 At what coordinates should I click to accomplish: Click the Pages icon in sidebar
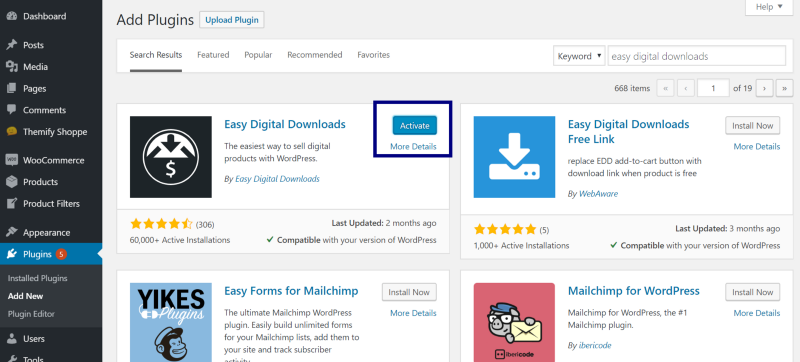(12, 88)
